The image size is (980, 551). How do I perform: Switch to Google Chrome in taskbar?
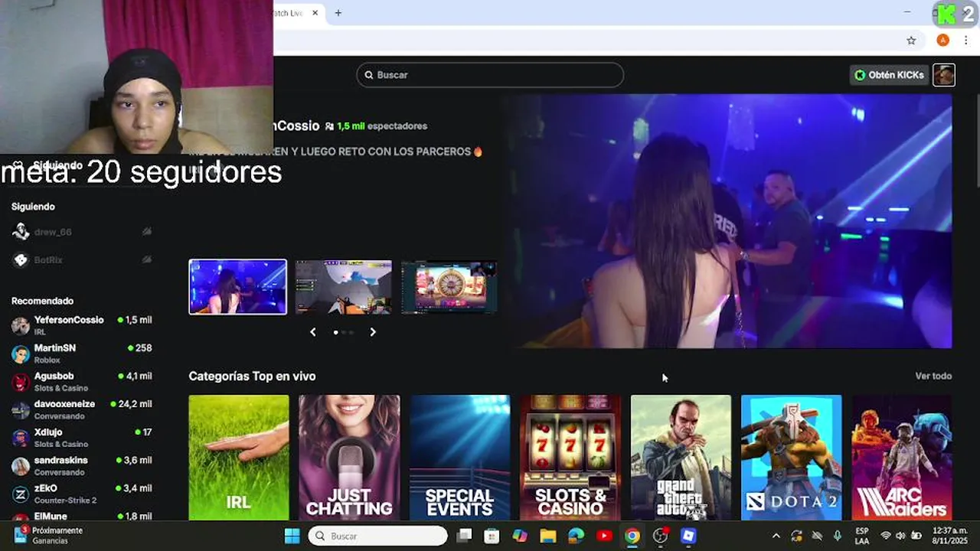point(632,536)
